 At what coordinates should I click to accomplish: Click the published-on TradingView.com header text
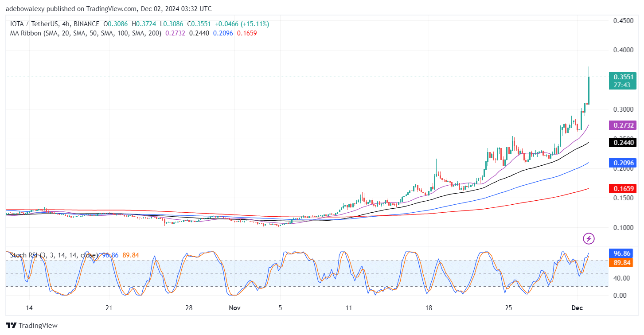click(x=109, y=9)
